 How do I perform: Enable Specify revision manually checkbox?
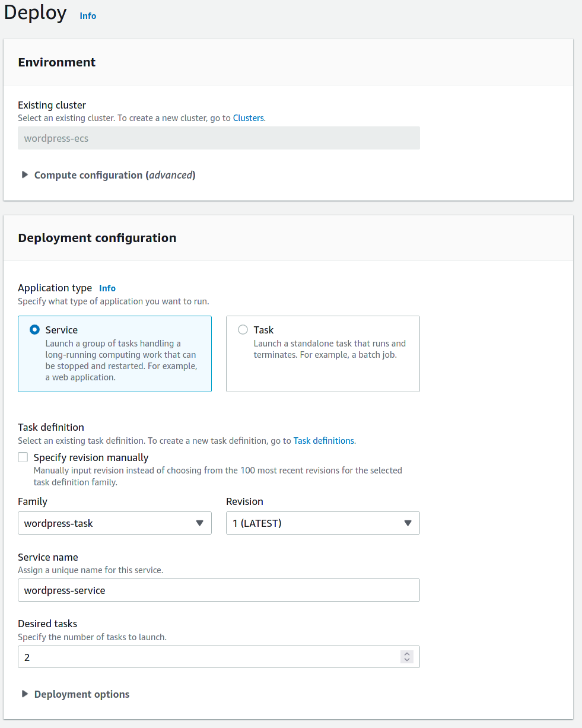tap(23, 457)
